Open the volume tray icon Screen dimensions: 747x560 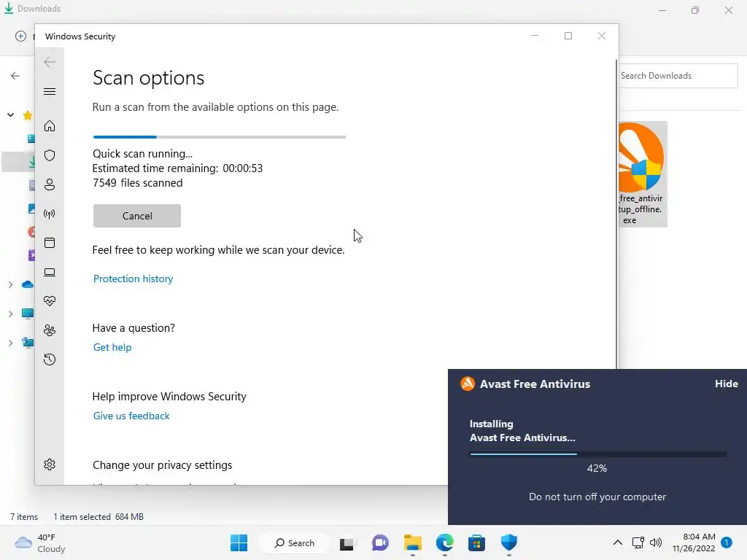pos(656,542)
